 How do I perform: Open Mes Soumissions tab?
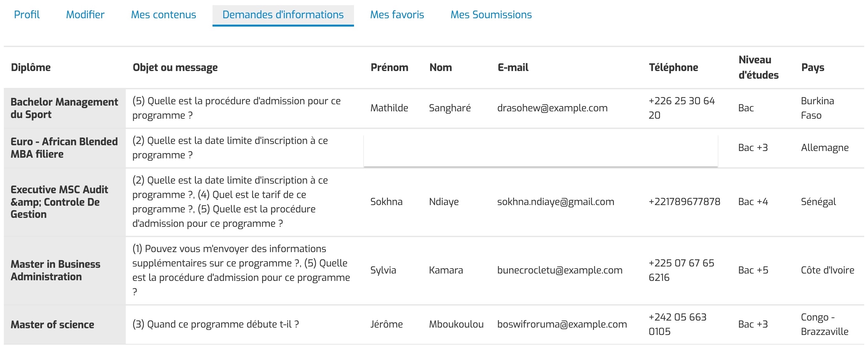tap(491, 15)
